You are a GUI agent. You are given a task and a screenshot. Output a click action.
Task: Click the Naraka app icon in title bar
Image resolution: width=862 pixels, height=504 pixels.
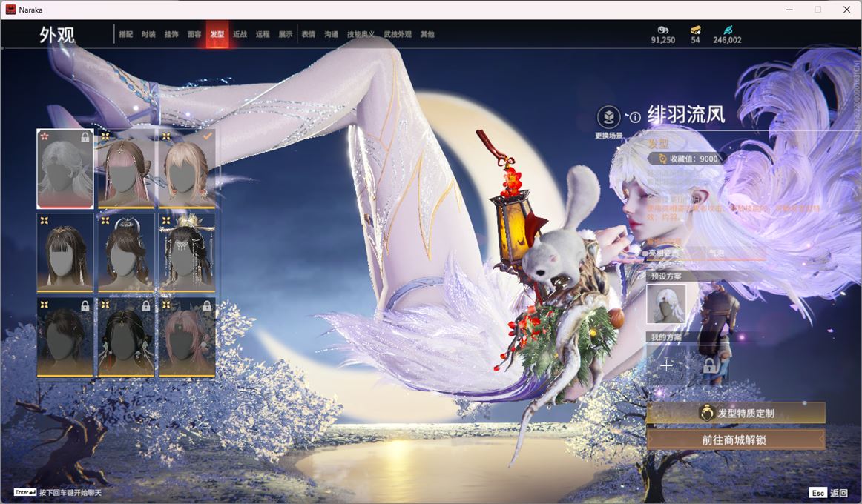[10, 10]
